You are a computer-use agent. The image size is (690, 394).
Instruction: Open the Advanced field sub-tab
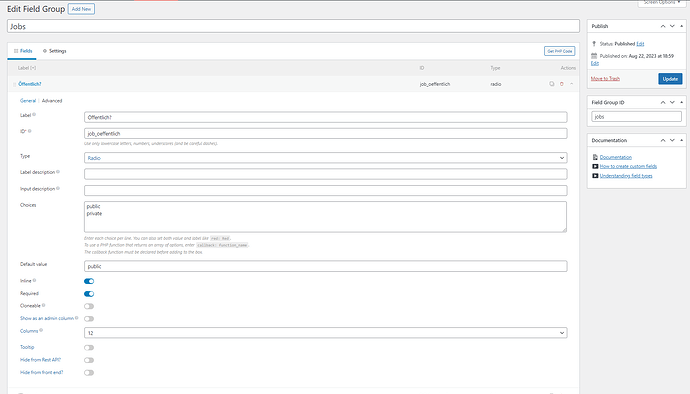tap(52, 101)
